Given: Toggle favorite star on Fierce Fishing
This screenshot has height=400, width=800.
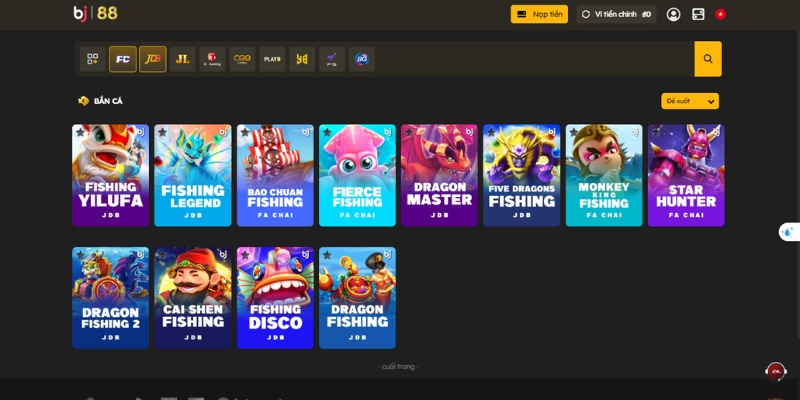Looking at the screenshot, I should [x=327, y=132].
